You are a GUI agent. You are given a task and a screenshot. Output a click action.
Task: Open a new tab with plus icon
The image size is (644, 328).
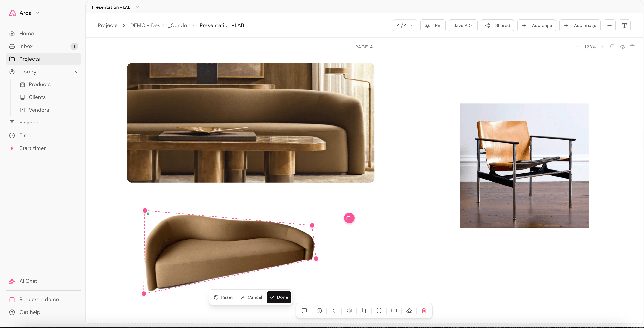coord(149,7)
